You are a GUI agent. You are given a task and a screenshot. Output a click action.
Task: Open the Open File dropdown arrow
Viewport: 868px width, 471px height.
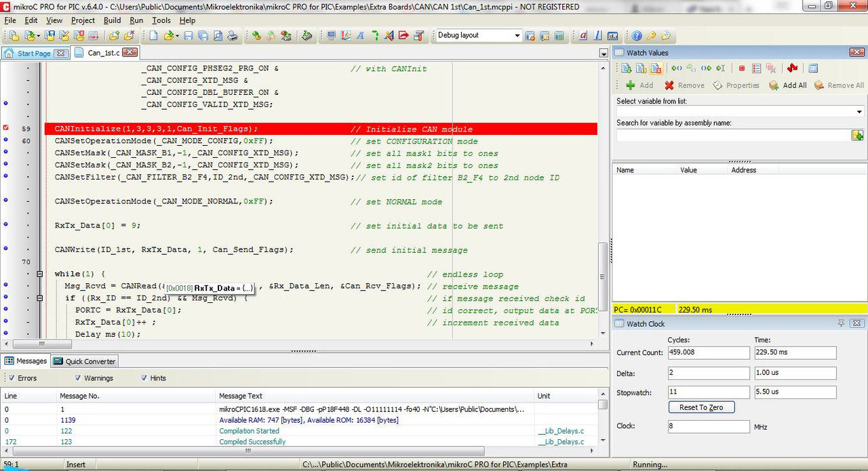pyautogui.click(x=178, y=35)
